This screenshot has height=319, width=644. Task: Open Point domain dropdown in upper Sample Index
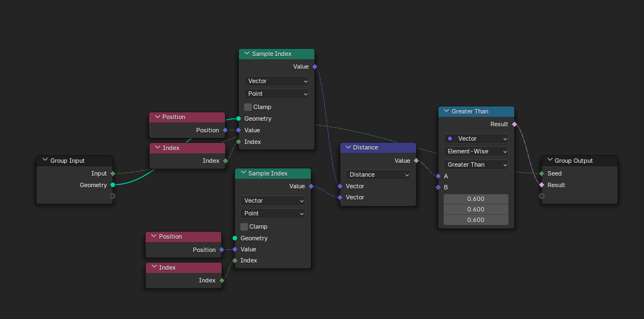277,94
